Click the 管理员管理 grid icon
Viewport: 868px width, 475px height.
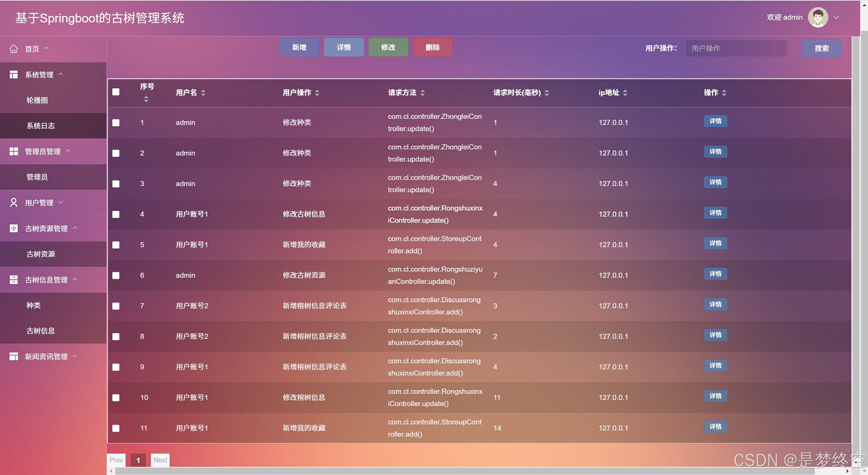(14, 151)
